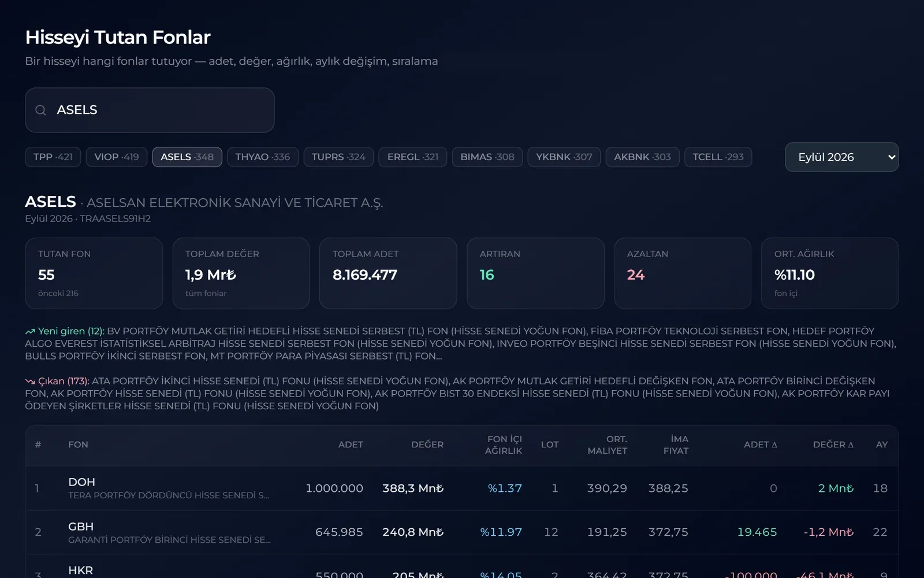Click the ORT. AĞIRLIK %11.10 card
Image resolution: width=924 pixels, height=578 pixels.
click(830, 273)
